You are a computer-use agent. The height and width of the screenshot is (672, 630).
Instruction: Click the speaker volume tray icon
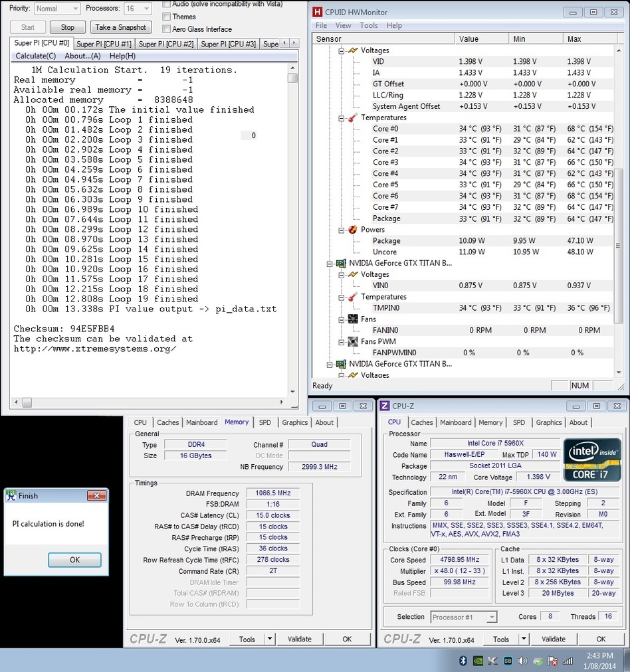[522, 661]
